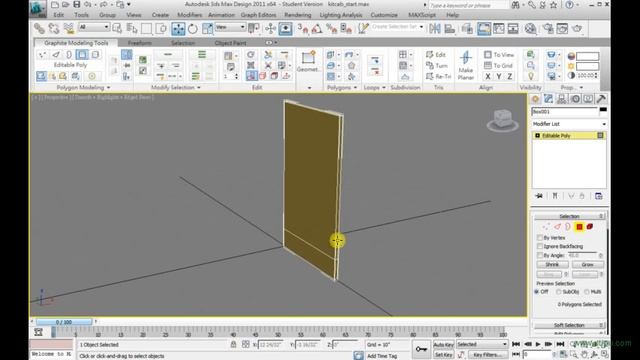
Task: Open Render Setup icon
Action: coord(548,29)
